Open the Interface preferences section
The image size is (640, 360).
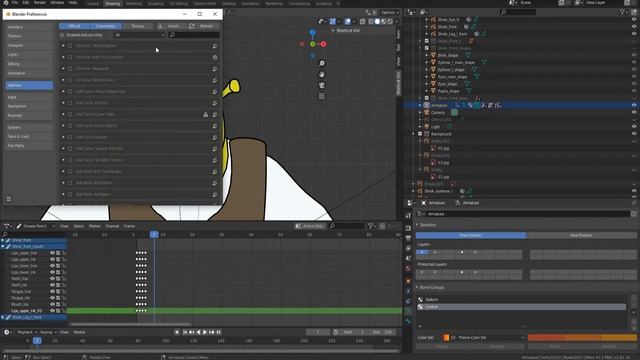click(x=29, y=27)
